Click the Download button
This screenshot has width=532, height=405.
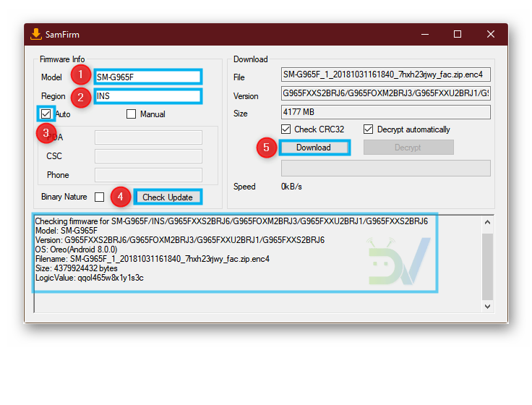(314, 148)
